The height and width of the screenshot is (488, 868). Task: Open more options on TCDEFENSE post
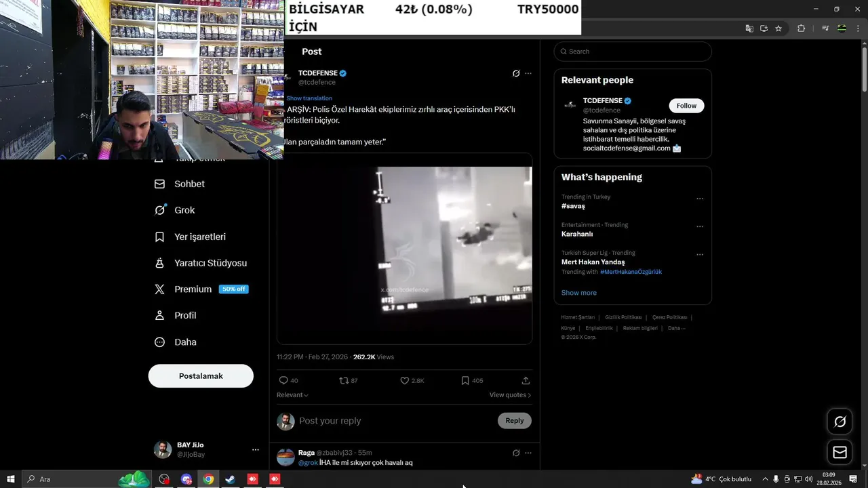[x=528, y=73]
